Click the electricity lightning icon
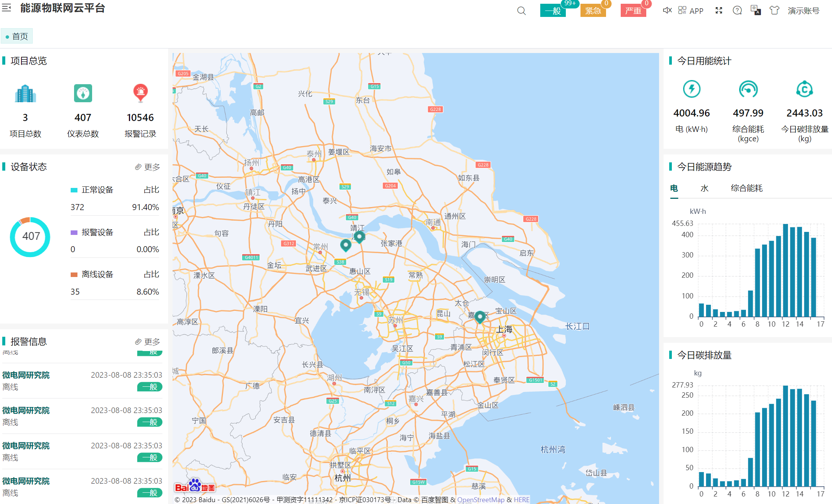 coord(691,89)
